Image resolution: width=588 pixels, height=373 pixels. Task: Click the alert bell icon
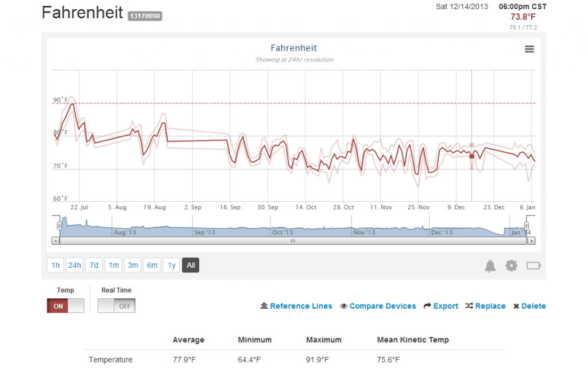[x=490, y=266]
